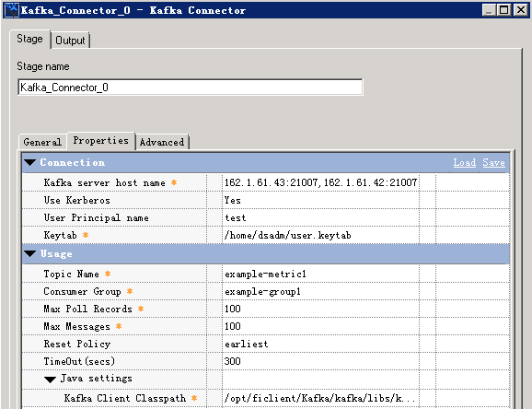Image resolution: width=532 pixels, height=409 pixels.
Task: Select the Max Messages property label
Action: tap(77, 326)
